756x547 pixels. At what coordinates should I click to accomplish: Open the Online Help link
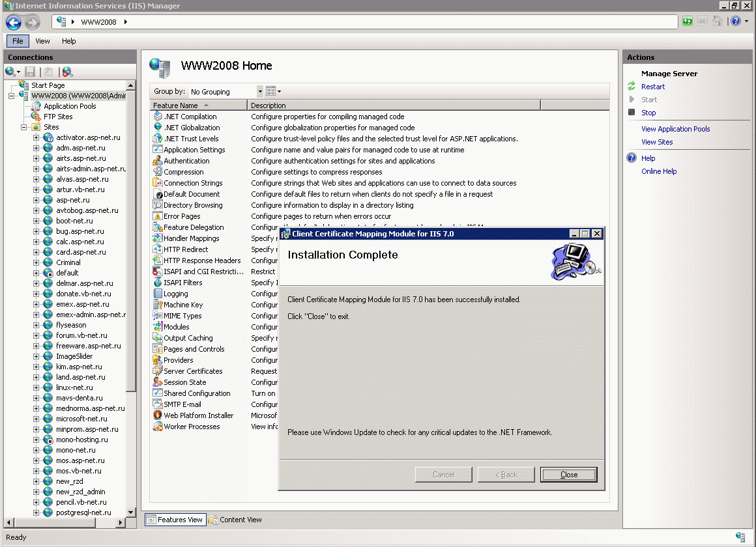click(x=659, y=171)
